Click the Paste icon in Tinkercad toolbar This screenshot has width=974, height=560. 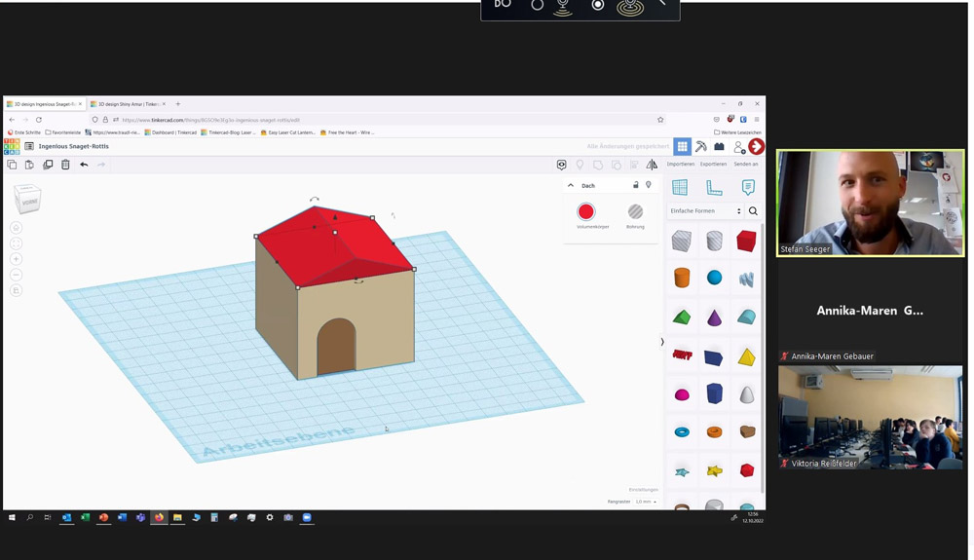(29, 165)
